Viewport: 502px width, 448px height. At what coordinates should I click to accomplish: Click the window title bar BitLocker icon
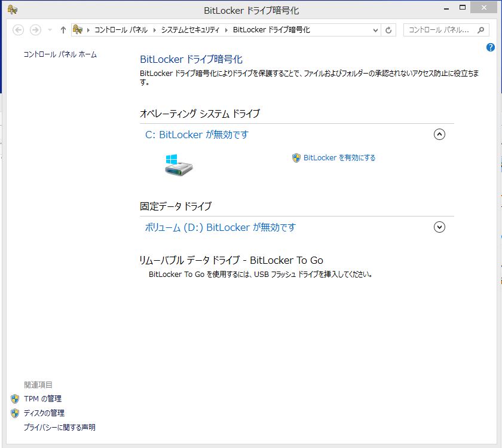pos(12,10)
